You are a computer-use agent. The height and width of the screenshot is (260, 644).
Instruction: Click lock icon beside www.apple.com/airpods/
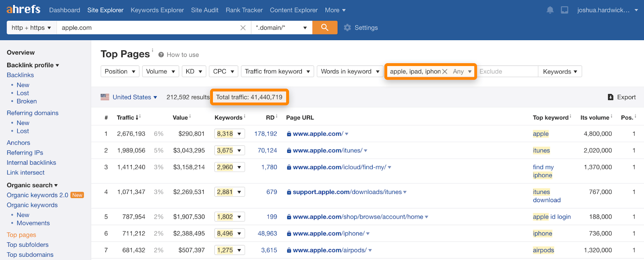pyautogui.click(x=289, y=250)
